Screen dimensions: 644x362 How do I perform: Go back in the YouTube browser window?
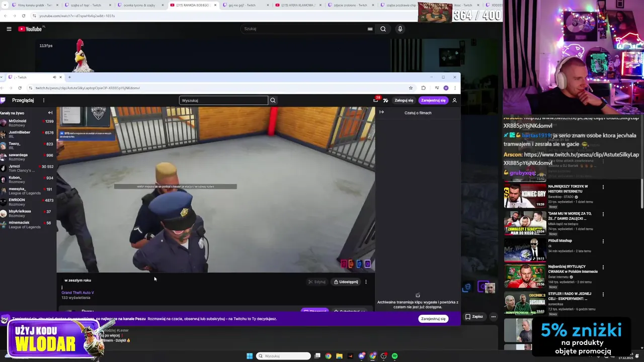pyautogui.click(x=5, y=16)
